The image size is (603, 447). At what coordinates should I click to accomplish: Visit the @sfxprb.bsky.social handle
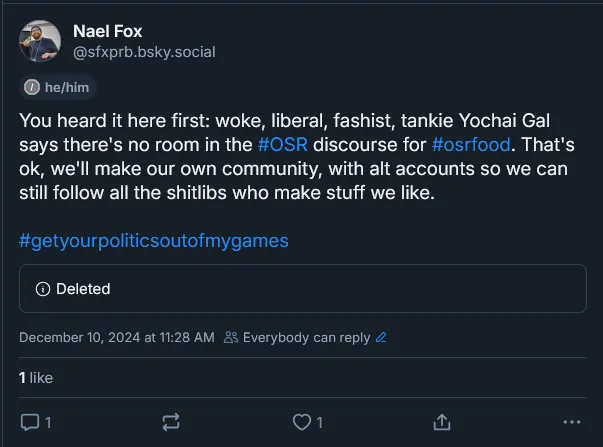pos(144,51)
